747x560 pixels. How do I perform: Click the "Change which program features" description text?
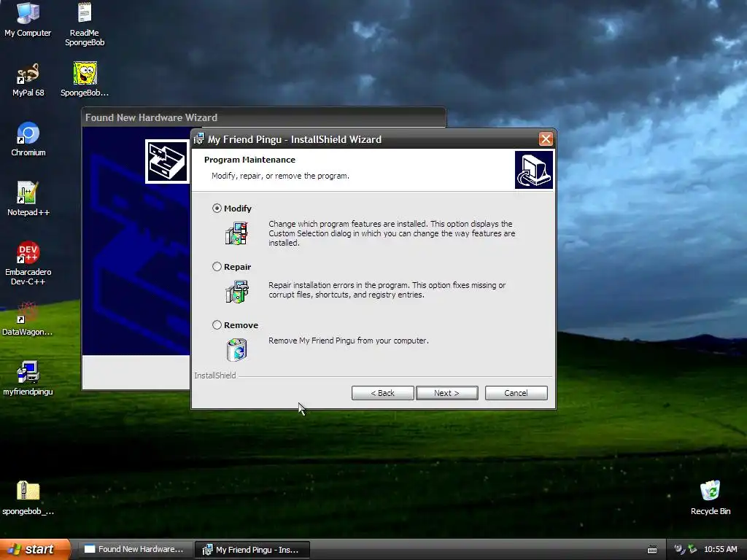coord(392,233)
